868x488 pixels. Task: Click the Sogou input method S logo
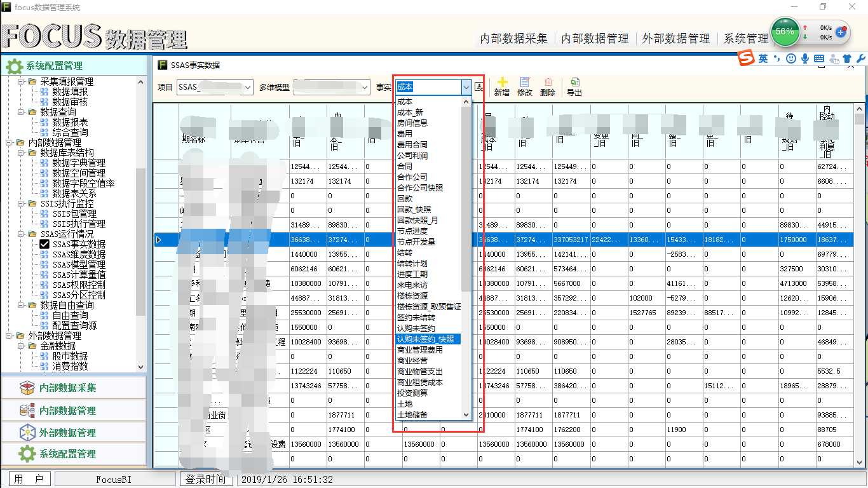746,58
